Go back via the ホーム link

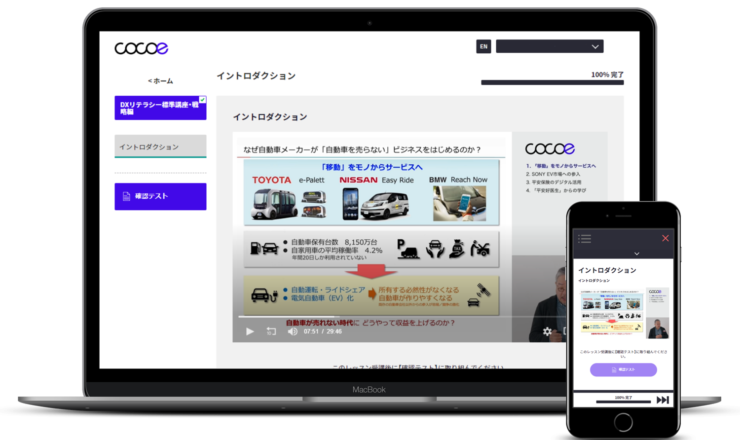pos(160,81)
